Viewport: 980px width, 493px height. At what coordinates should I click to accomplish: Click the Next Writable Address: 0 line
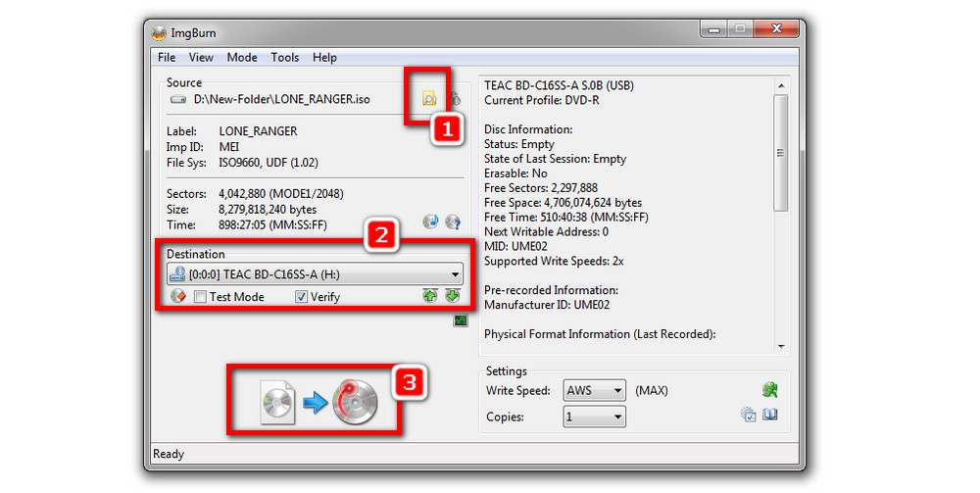tap(546, 232)
